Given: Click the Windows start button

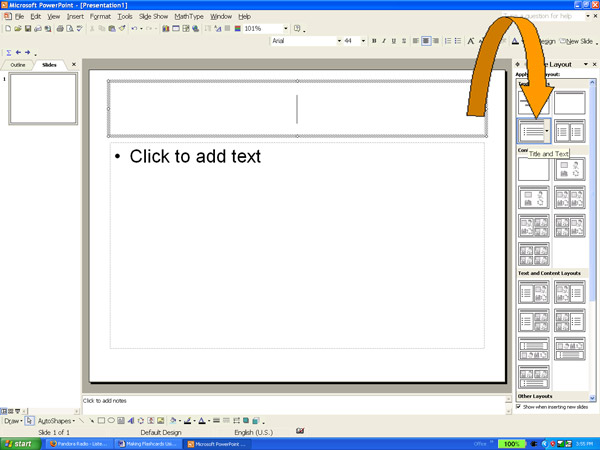Looking at the screenshot, I should [x=21, y=444].
